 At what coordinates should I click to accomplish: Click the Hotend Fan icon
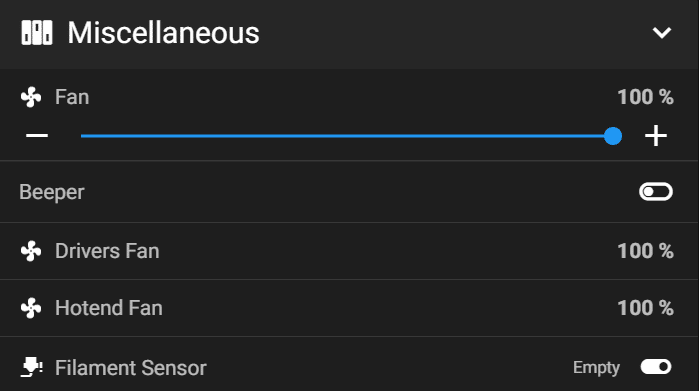31,308
